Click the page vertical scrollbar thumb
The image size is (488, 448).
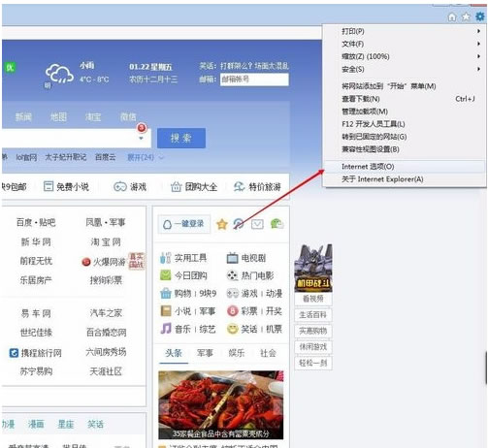[486, 368]
